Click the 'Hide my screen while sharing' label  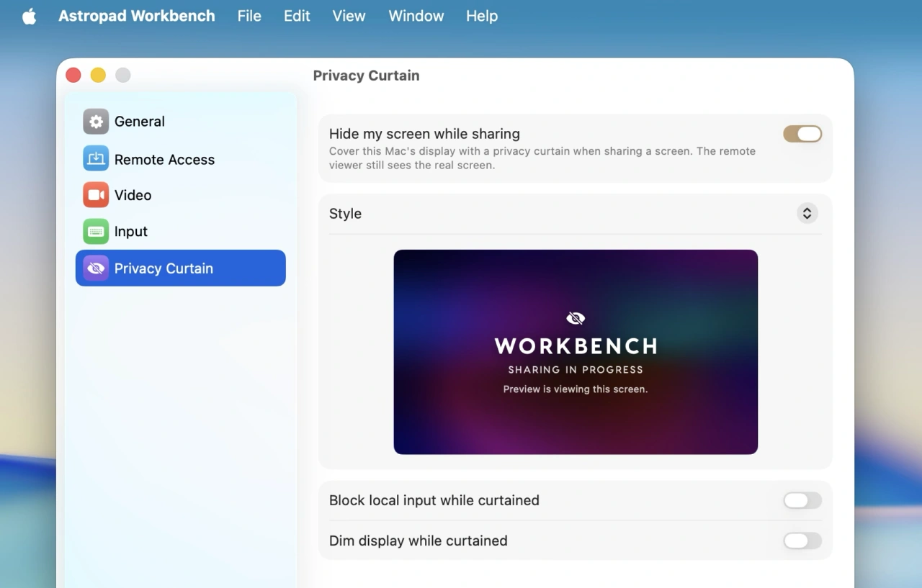click(x=424, y=134)
